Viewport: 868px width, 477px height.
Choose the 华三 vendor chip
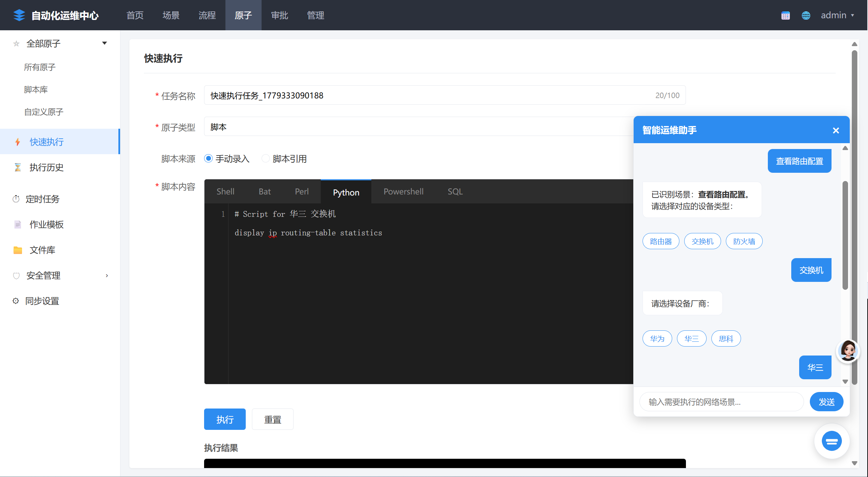click(x=691, y=339)
